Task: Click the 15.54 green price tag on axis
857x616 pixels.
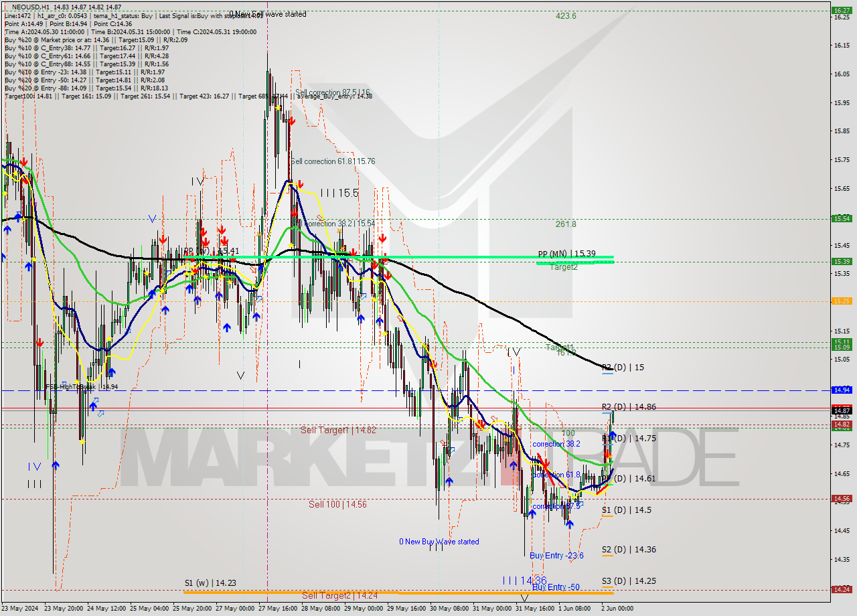Action: pyautogui.click(x=841, y=218)
